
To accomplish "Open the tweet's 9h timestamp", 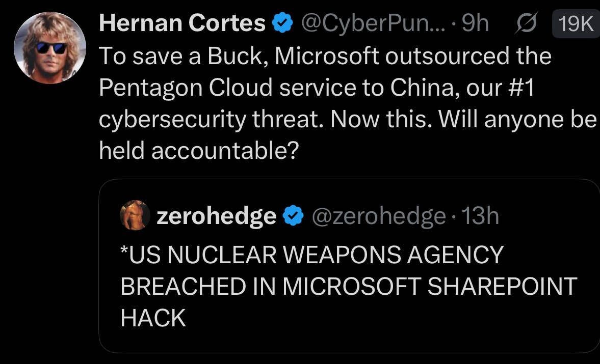I will pos(475,23).
